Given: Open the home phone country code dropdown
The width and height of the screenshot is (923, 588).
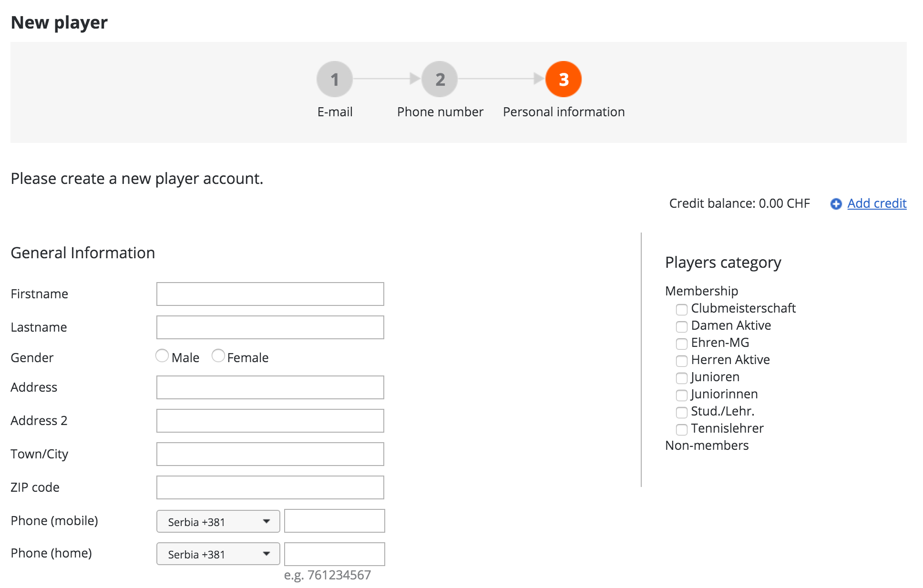Looking at the screenshot, I should coord(218,554).
